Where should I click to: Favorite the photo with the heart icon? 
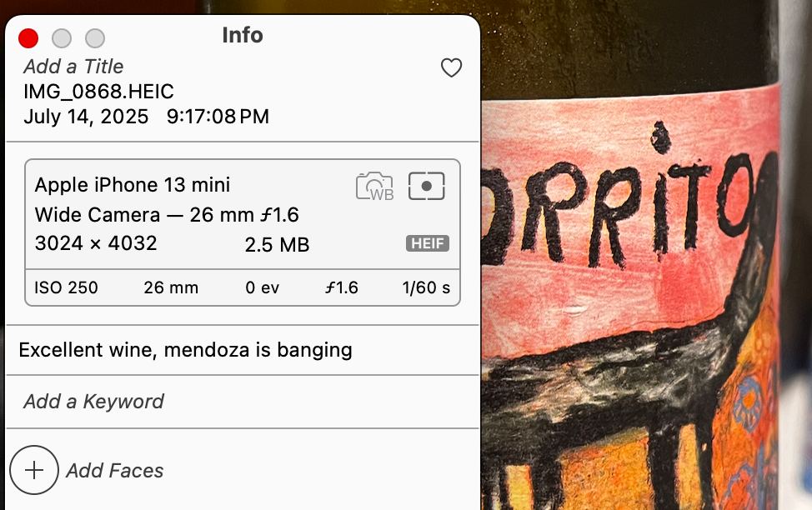click(451, 68)
